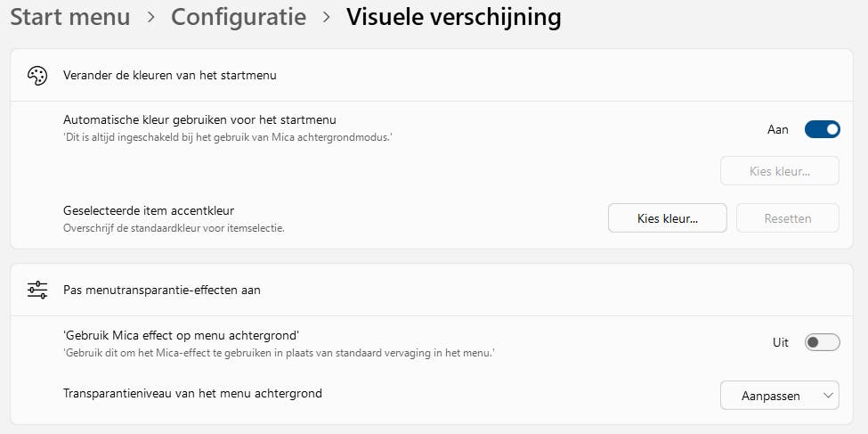The height and width of the screenshot is (434, 868).
Task: Click the 'Pas menutransparantie-effecten aan' header
Action: (161, 290)
